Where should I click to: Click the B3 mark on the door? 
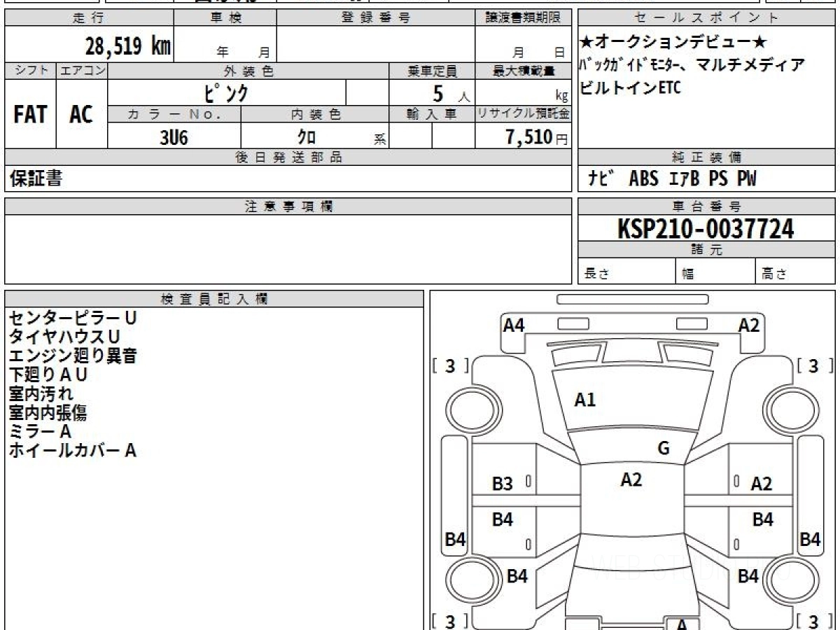[502, 483]
